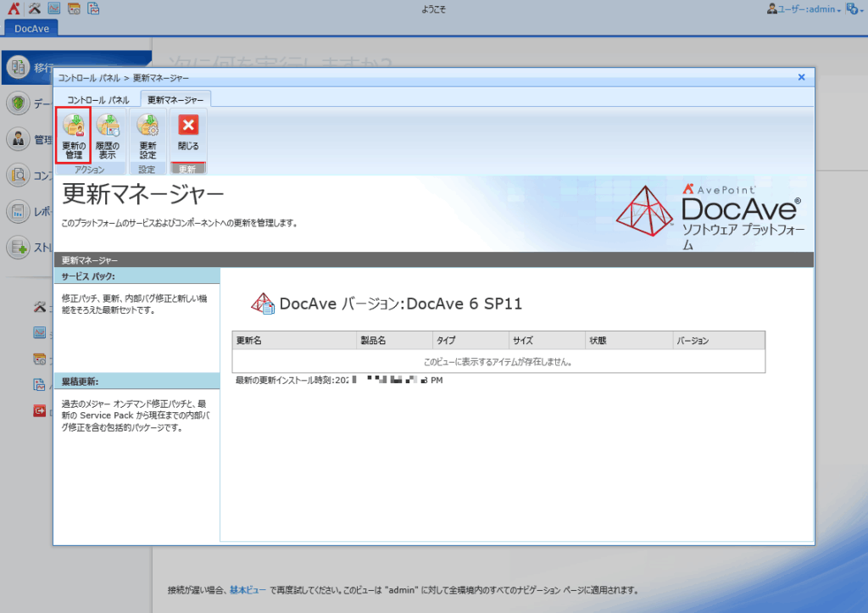
Task: Click the DocAve version pyramid icon
Action: pyautogui.click(x=263, y=304)
